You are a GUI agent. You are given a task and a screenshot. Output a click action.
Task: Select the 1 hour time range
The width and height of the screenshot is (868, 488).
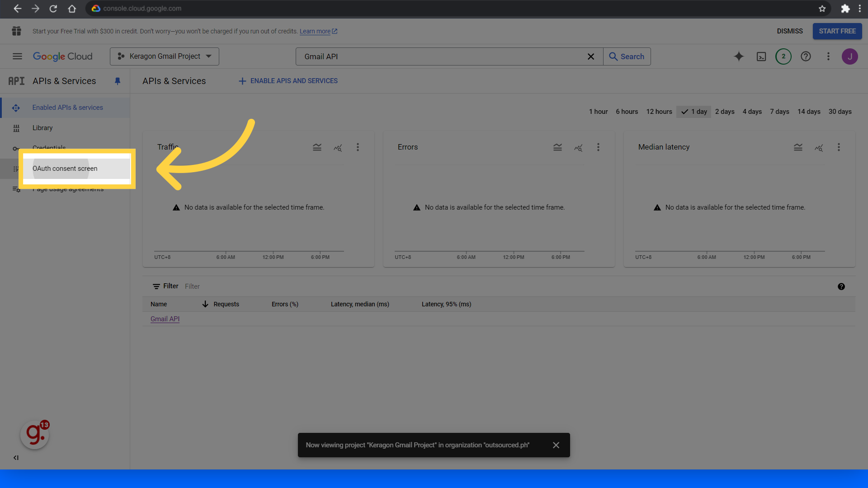(x=598, y=112)
